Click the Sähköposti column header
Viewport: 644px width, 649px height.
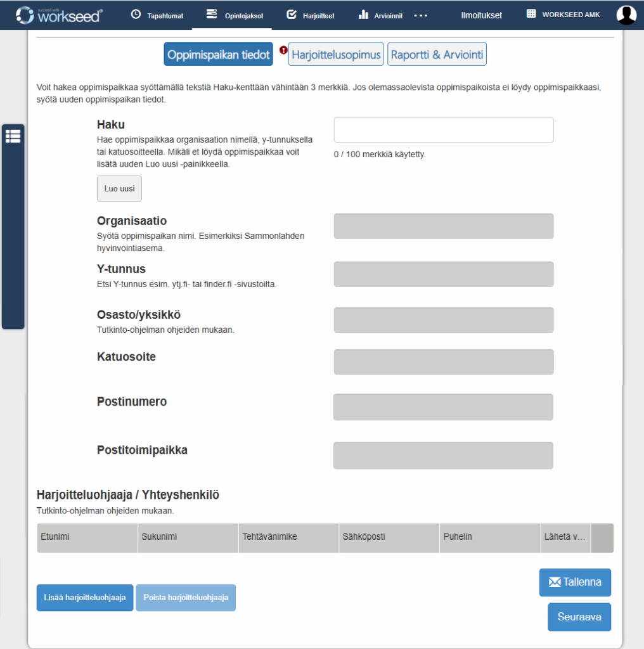pos(389,538)
